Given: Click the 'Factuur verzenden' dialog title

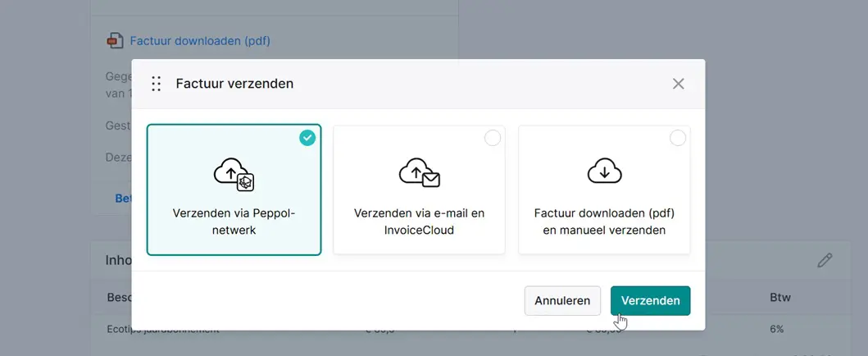Looking at the screenshot, I should (234, 84).
